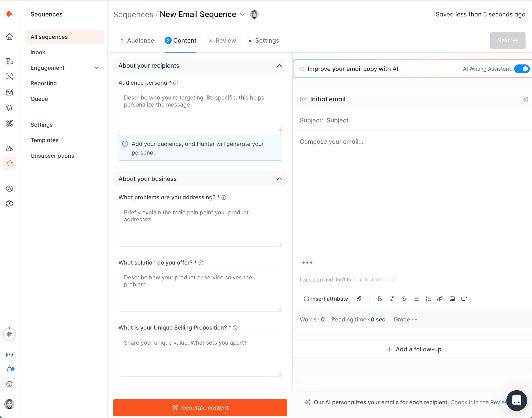532x418 pixels.
Task: Click the insert image icon
Action: tap(452, 299)
